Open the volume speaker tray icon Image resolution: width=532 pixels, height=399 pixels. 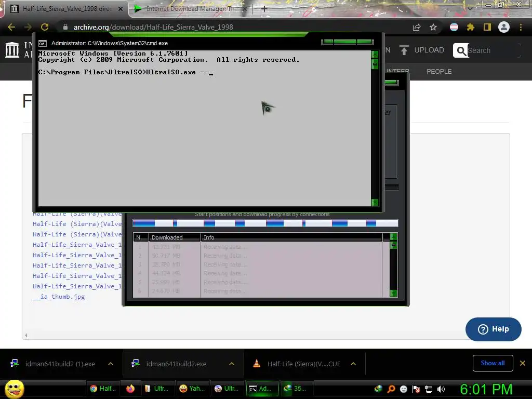click(x=441, y=389)
